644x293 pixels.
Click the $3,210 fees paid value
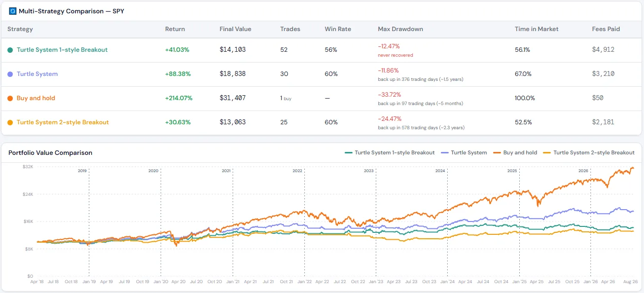[x=604, y=74]
